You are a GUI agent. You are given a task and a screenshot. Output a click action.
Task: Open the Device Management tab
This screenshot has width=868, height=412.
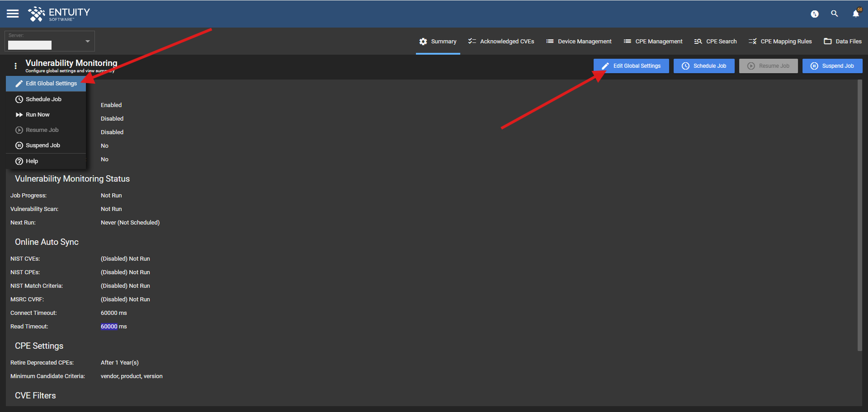579,41
